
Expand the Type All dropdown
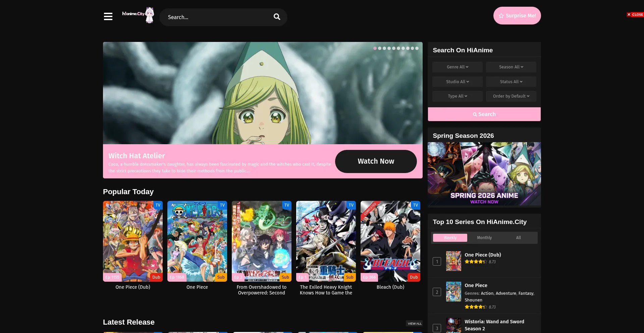[x=457, y=96]
